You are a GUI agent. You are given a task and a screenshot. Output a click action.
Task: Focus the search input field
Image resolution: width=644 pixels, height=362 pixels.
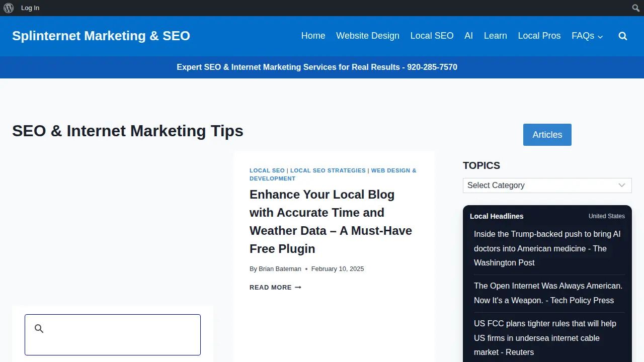(x=113, y=335)
